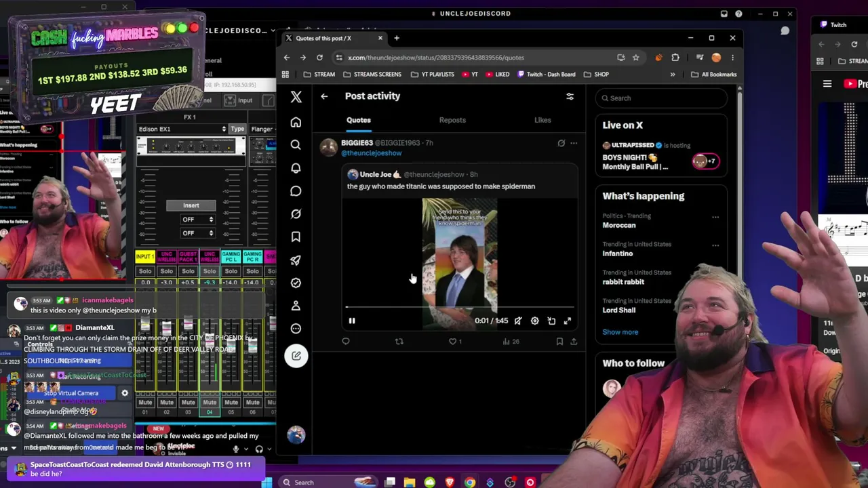Open the Infantino trending topic

click(x=618, y=253)
